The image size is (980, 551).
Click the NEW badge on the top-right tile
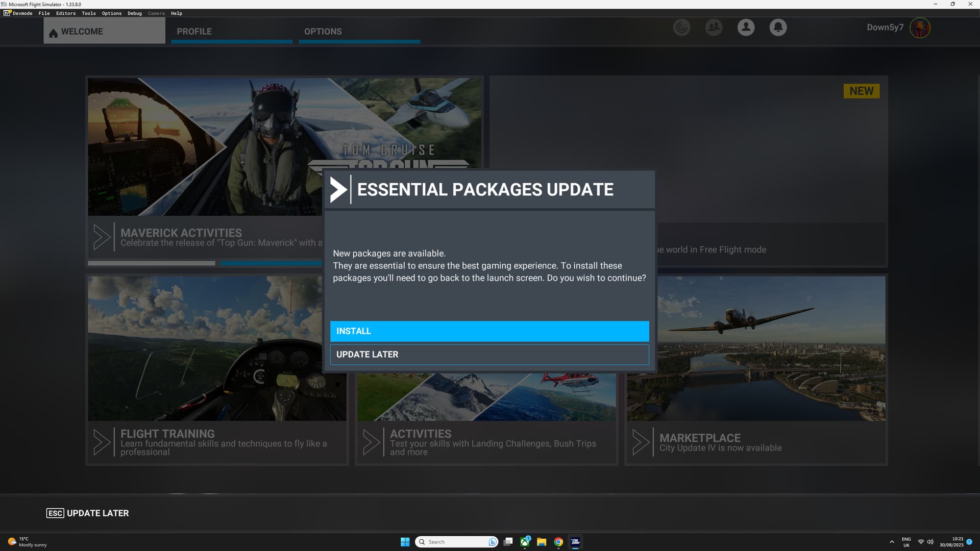point(862,91)
